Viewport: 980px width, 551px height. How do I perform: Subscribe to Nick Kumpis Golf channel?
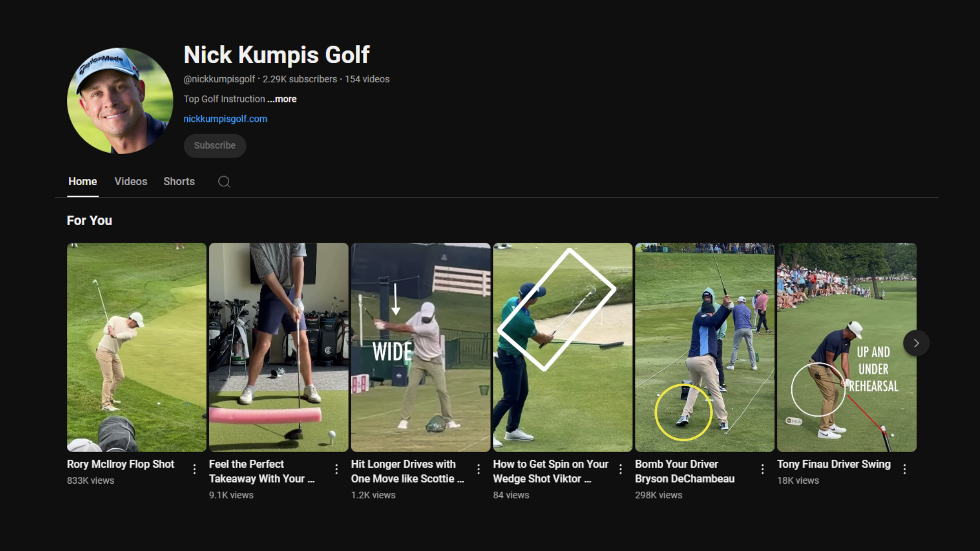[x=214, y=145]
